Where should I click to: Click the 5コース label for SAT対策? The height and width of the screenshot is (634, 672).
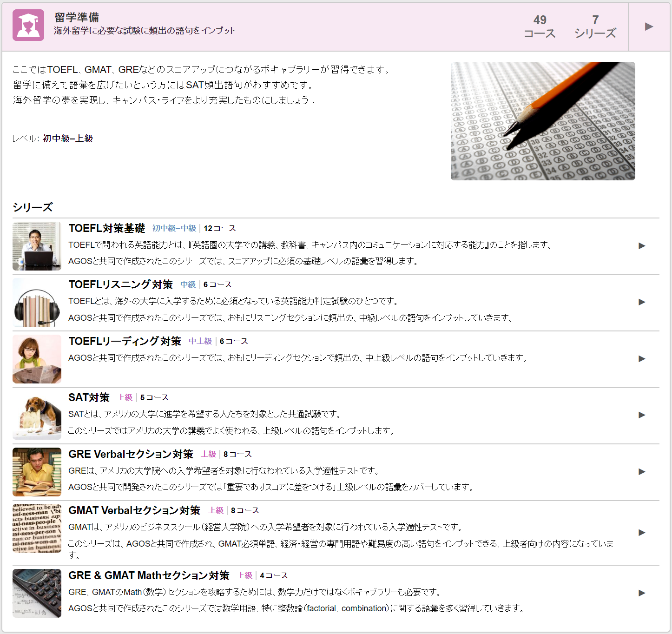pyautogui.click(x=154, y=397)
